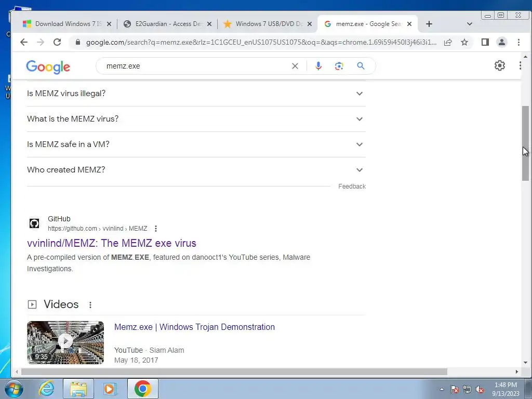Open Memz.exe Windows Trojan Demonstration video link
The width and height of the screenshot is (532, 399).
[194, 327]
